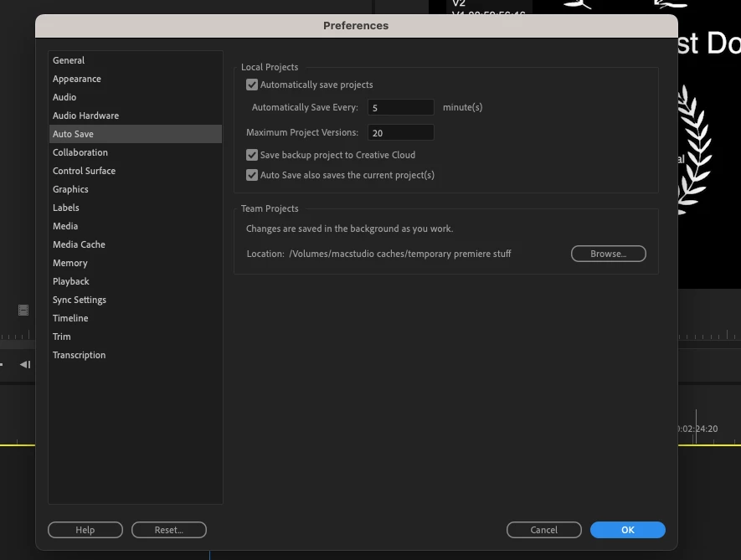Select Graphics preferences category
Screen dimensions: 741x560
coord(136,189)
